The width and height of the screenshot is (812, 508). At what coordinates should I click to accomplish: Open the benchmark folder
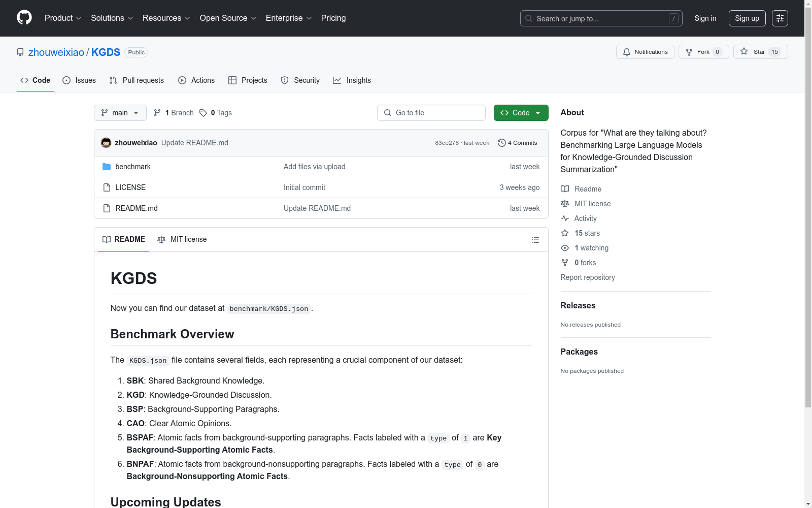[x=132, y=167]
